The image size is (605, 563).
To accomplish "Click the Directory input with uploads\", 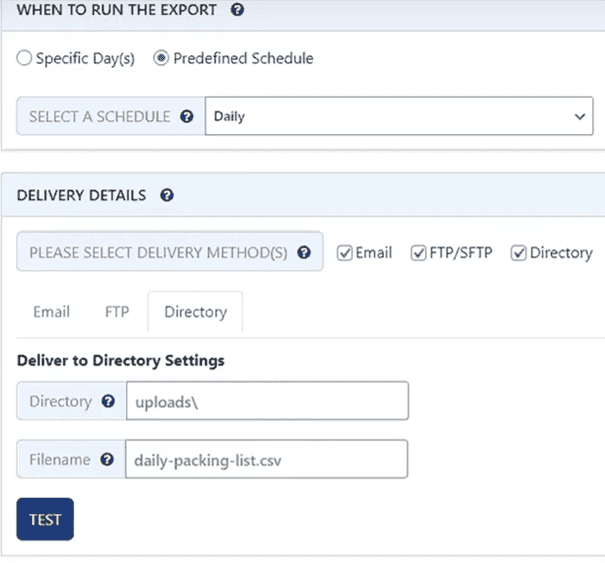I will tap(267, 401).
